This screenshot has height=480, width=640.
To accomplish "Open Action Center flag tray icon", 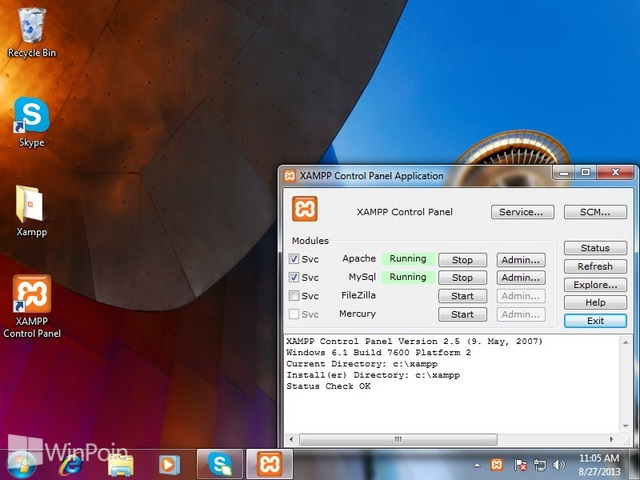I will pos(520,464).
